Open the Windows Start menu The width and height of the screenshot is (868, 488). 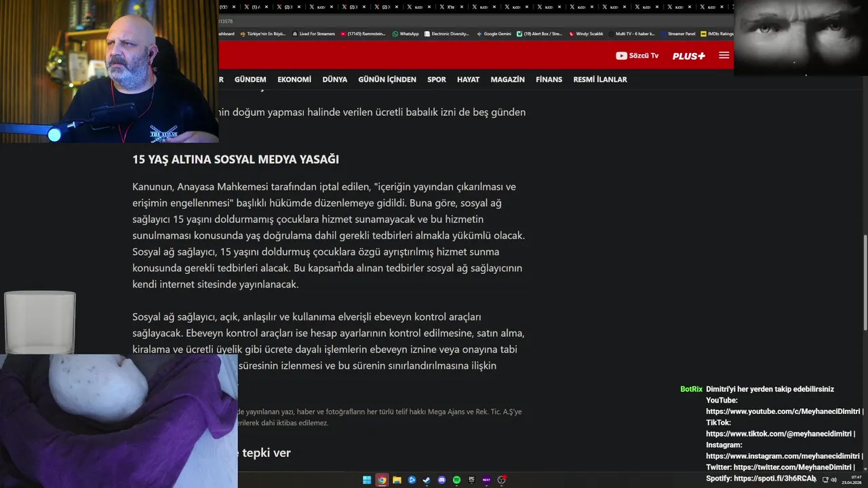pos(367,480)
